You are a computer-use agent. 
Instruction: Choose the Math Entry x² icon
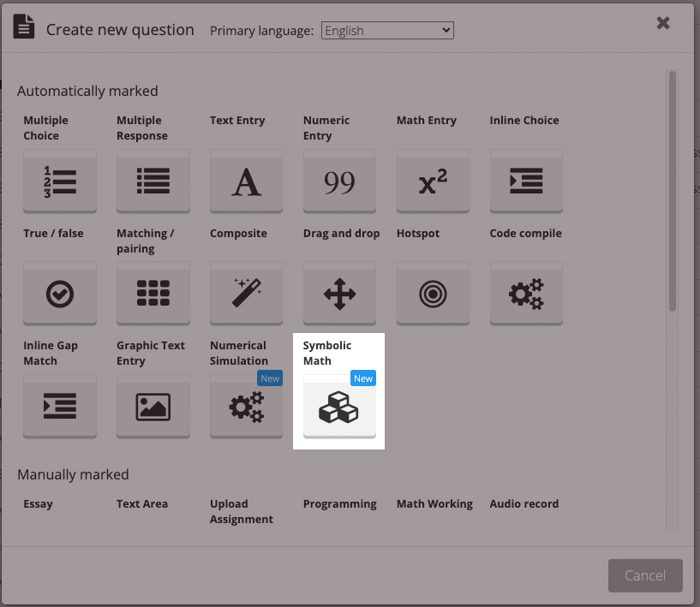pos(433,182)
